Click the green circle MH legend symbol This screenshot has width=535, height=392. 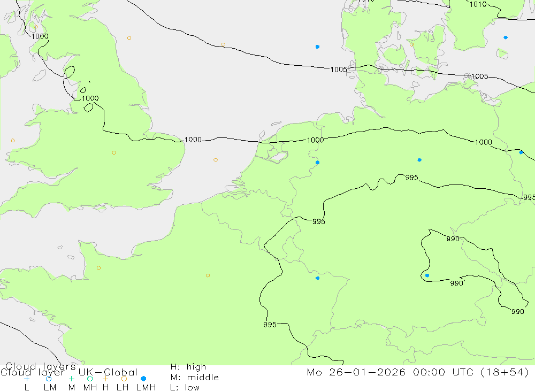90,379
